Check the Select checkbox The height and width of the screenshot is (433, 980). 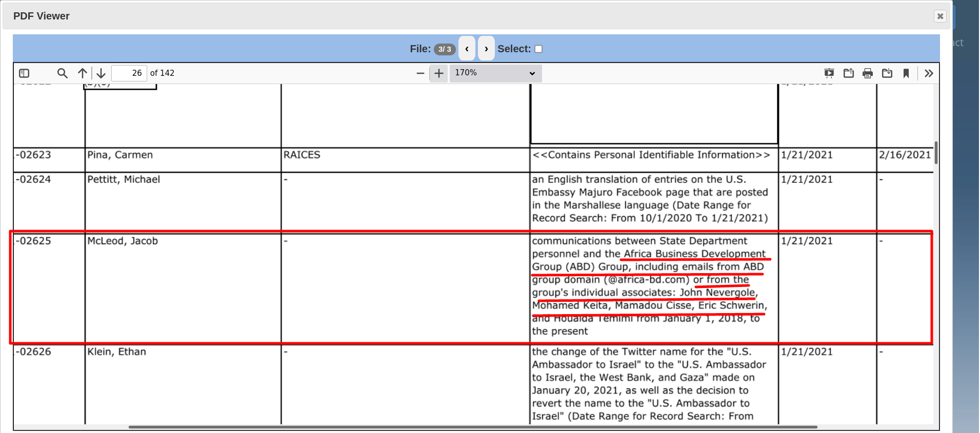(538, 49)
